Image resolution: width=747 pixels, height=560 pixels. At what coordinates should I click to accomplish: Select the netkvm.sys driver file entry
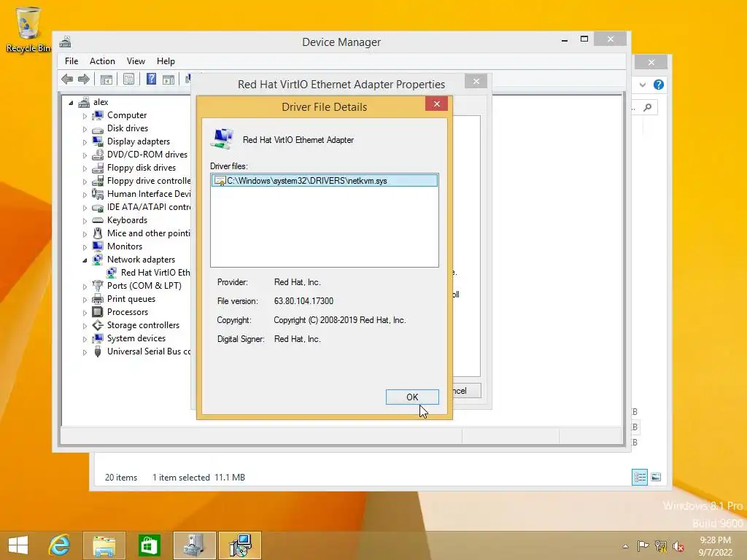[x=324, y=181]
